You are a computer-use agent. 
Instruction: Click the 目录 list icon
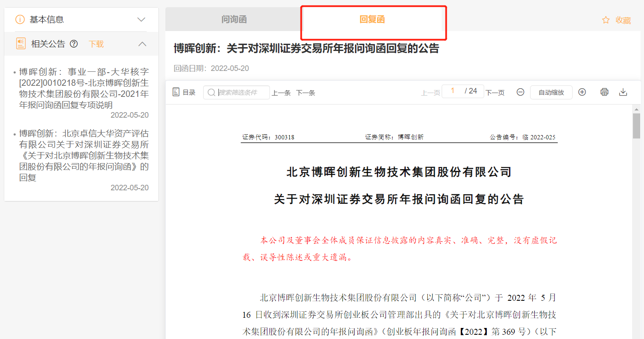176,92
